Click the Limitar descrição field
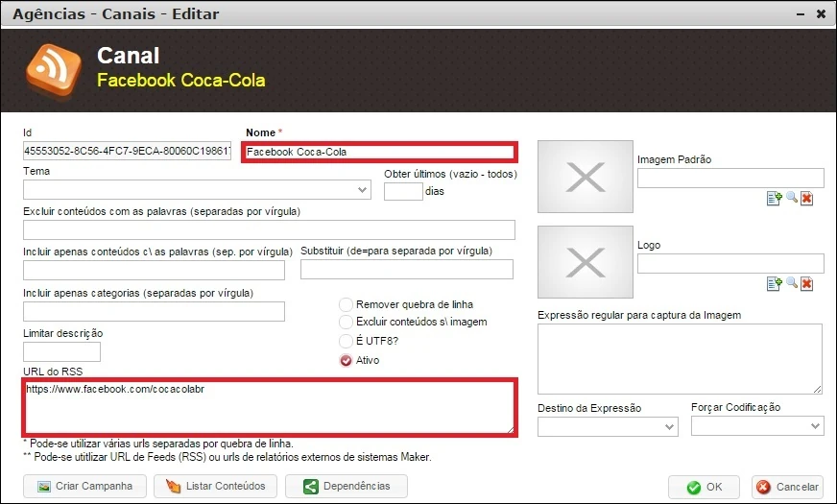Viewport: 837px width, 504px height. tap(62, 351)
